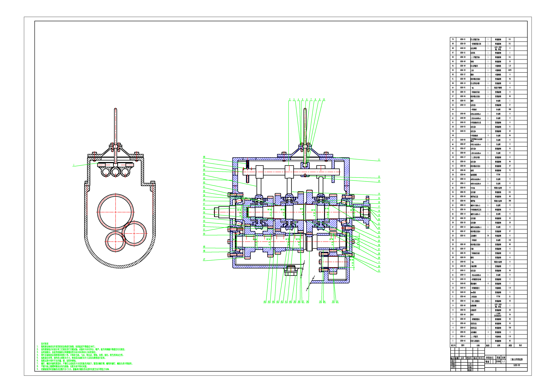
Task: Click part name '中间轴轴承压盖' in row 51
Action: (476, 122)
